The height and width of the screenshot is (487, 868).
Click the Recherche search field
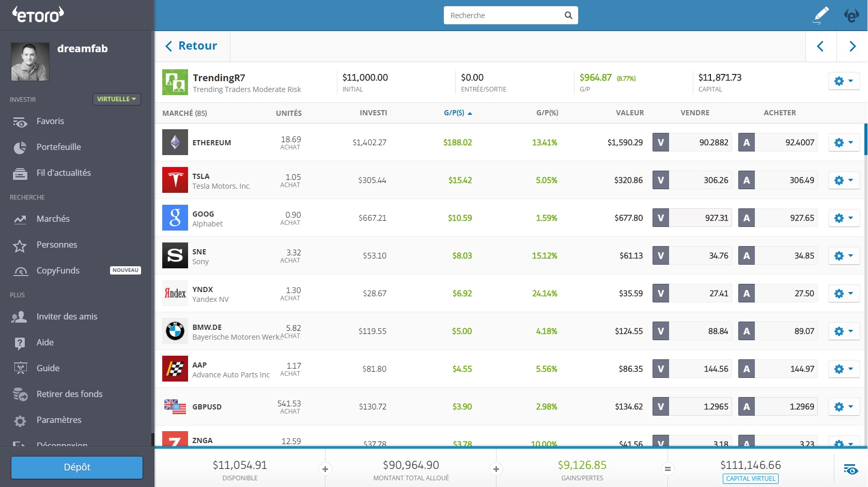coord(504,16)
